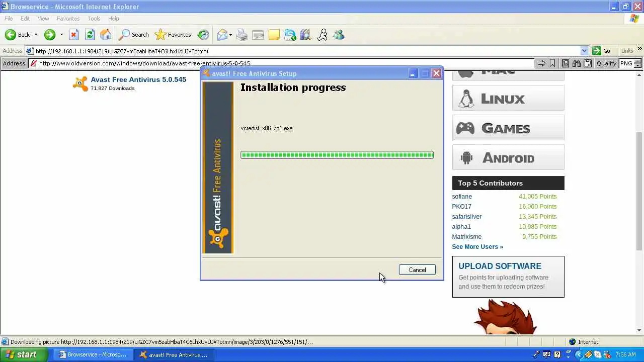The image size is (644, 362).
Task: Click the IE Back arrow button
Action: [x=17, y=35]
